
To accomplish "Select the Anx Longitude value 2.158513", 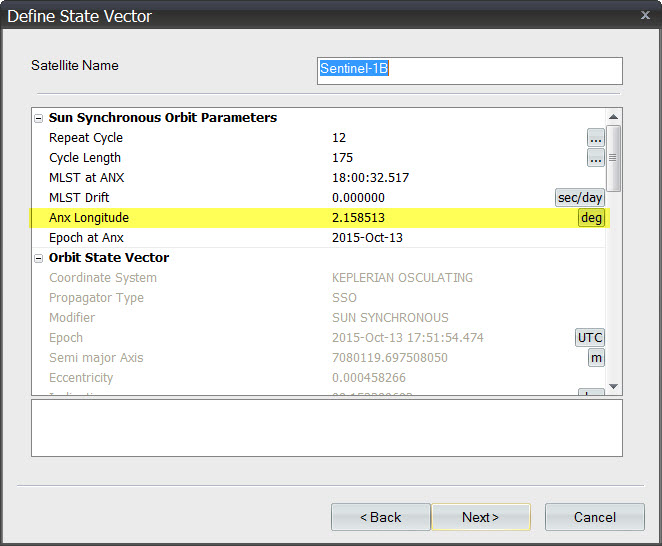I will (359, 218).
